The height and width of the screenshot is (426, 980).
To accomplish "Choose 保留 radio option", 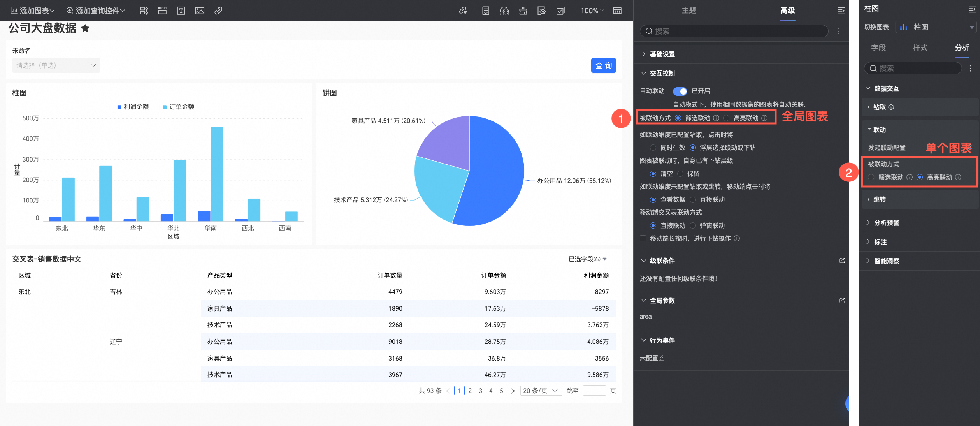I will [x=680, y=174].
